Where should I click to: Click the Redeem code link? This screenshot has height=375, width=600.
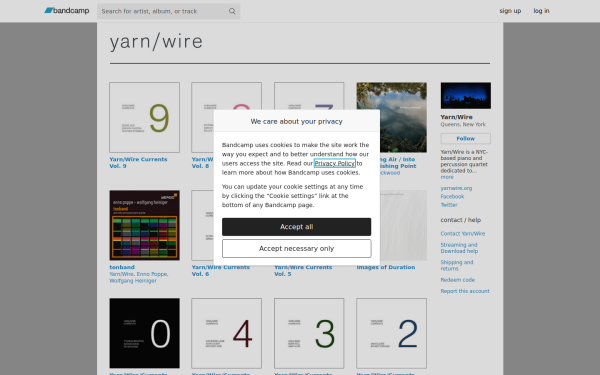point(458,280)
